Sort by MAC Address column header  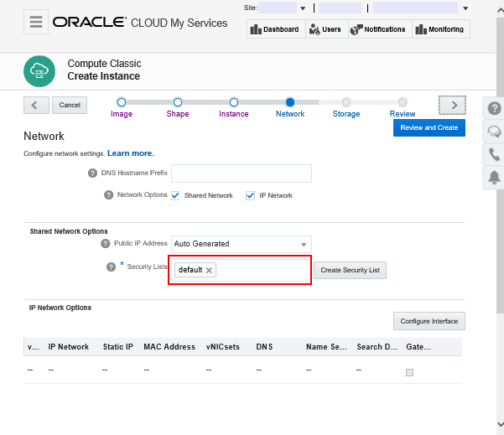coord(169,347)
